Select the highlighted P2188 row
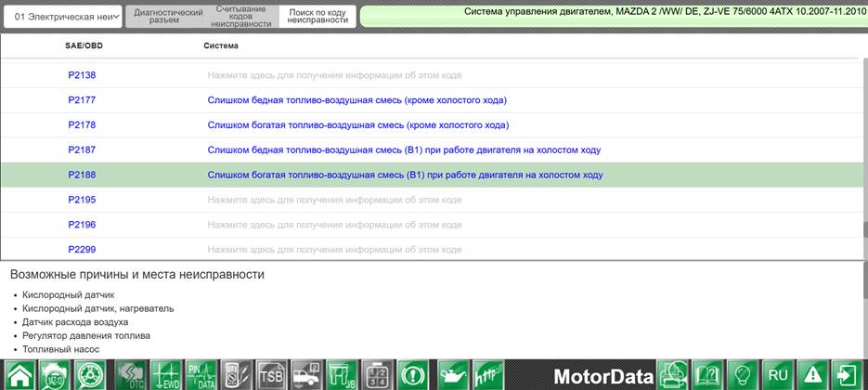This screenshot has width=868, height=390. tap(432, 175)
